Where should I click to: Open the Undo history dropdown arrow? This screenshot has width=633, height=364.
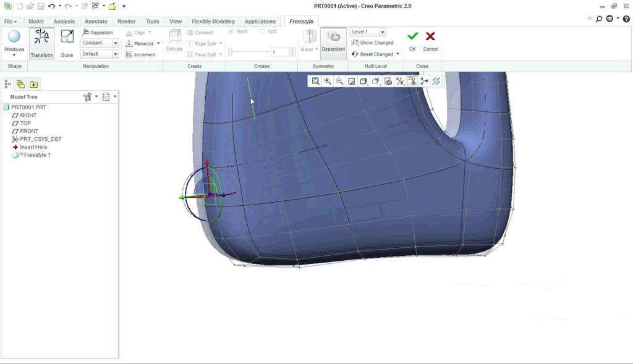click(60, 6)
